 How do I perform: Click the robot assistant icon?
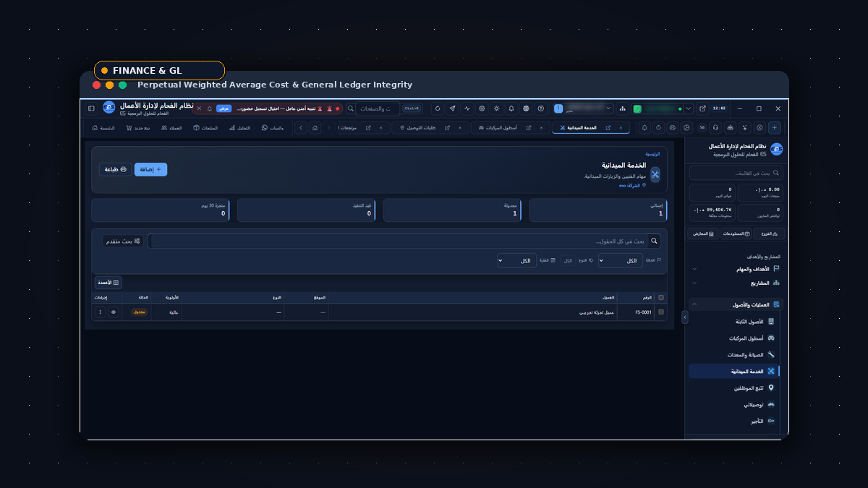(730, 128)
